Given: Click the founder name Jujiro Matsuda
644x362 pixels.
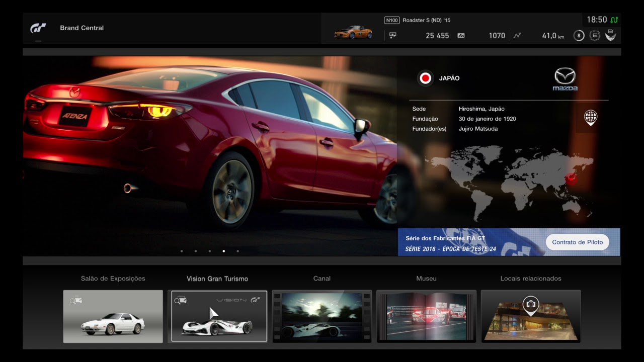Looking at the screenshot, I should pyautogui.click(x=478, y=129).
